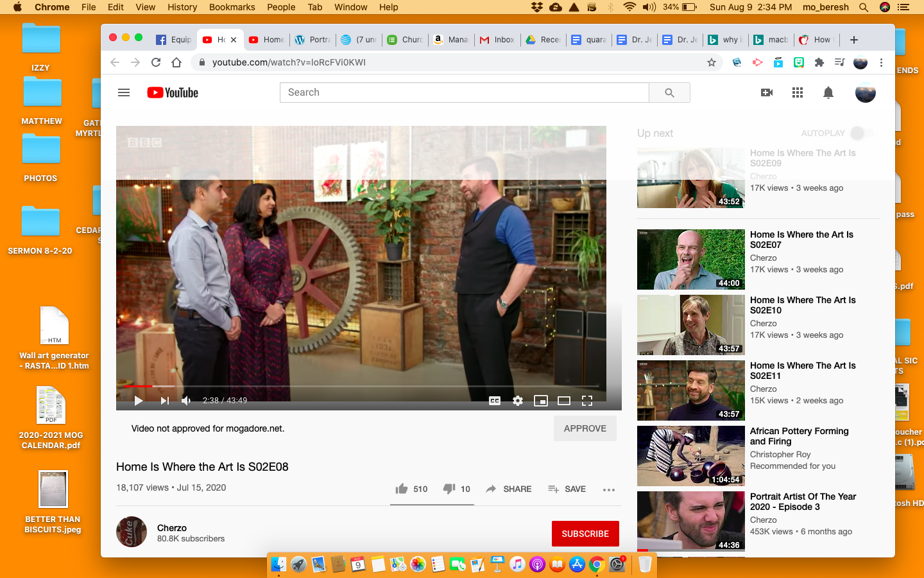Open the People menu
924x578 pixels.
click(x=281, y=7)
